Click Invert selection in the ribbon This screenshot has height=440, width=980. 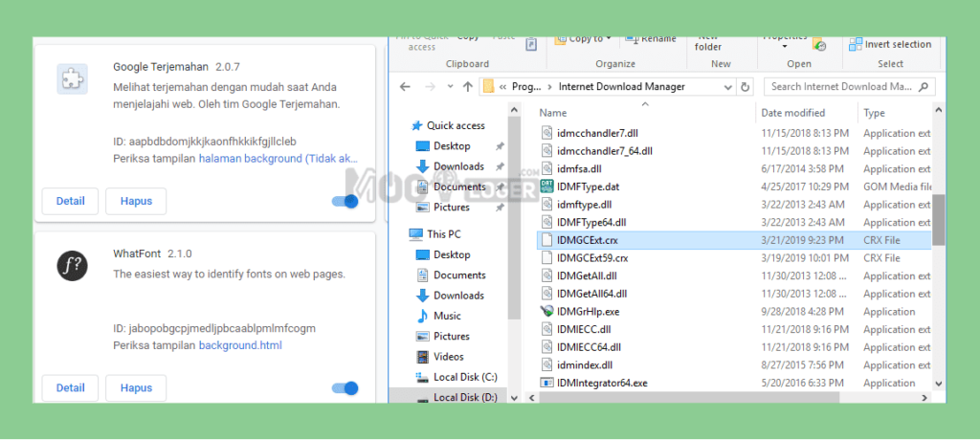(890, 44)
